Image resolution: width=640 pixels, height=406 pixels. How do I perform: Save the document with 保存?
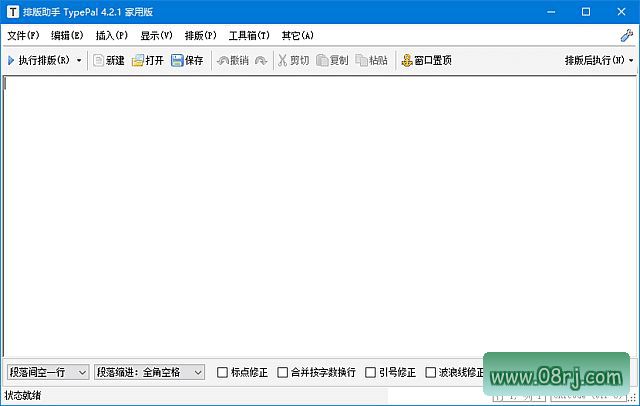pyautogui.click(x=187, y=60)
